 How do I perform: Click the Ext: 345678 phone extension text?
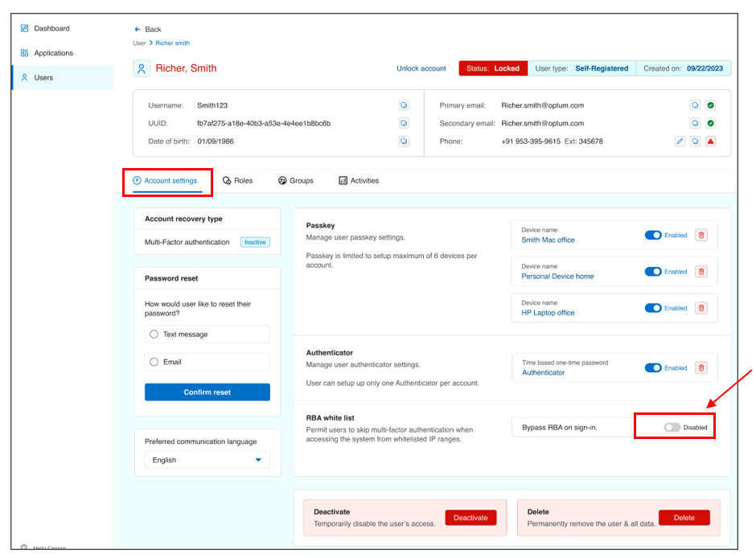(583, 142)
